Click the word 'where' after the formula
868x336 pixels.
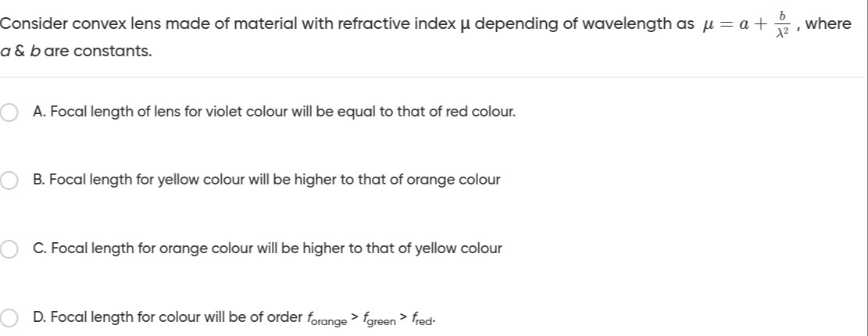[827, 24]
